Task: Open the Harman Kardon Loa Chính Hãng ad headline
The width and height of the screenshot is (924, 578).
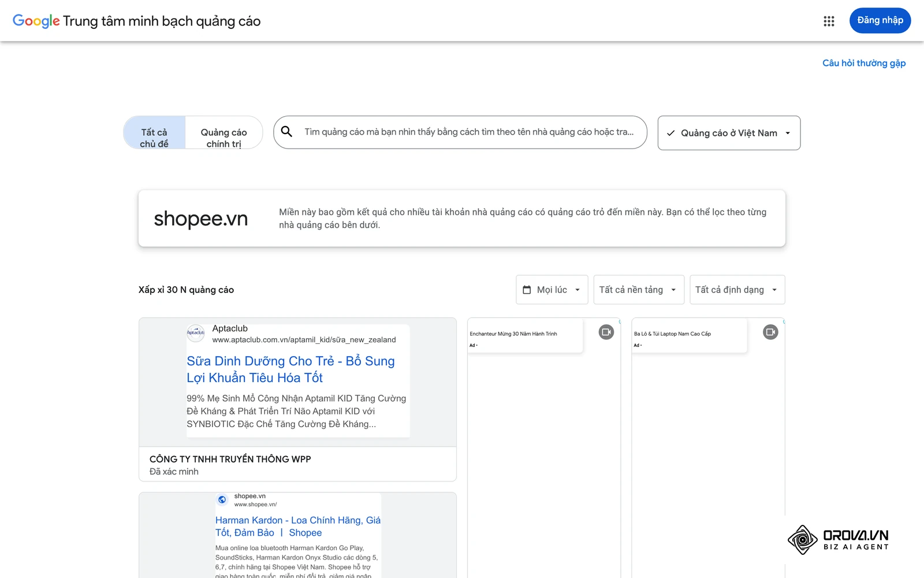Action: point(298,527)
